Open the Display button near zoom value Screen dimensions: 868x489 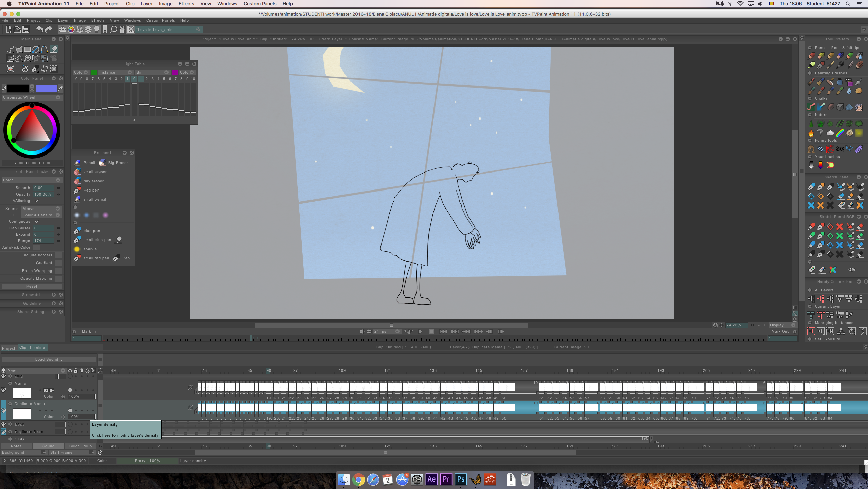[x=783, y=325]
